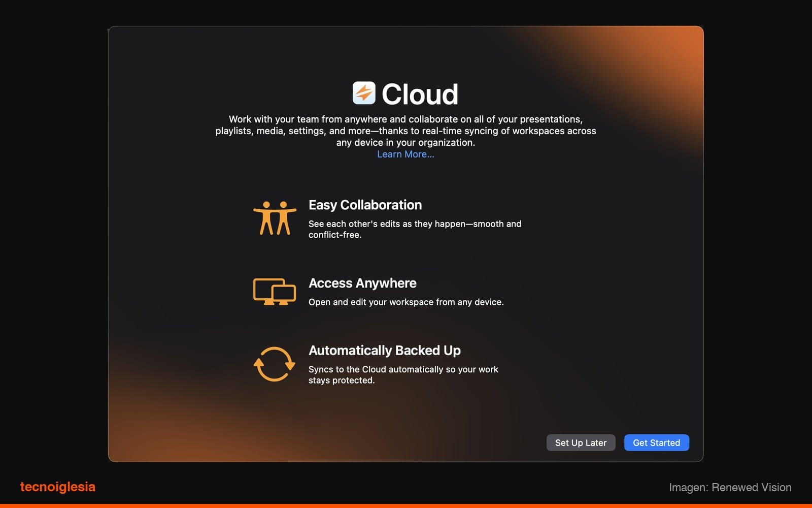Click the circular sync arrows icon

click(x=274, y=364)
